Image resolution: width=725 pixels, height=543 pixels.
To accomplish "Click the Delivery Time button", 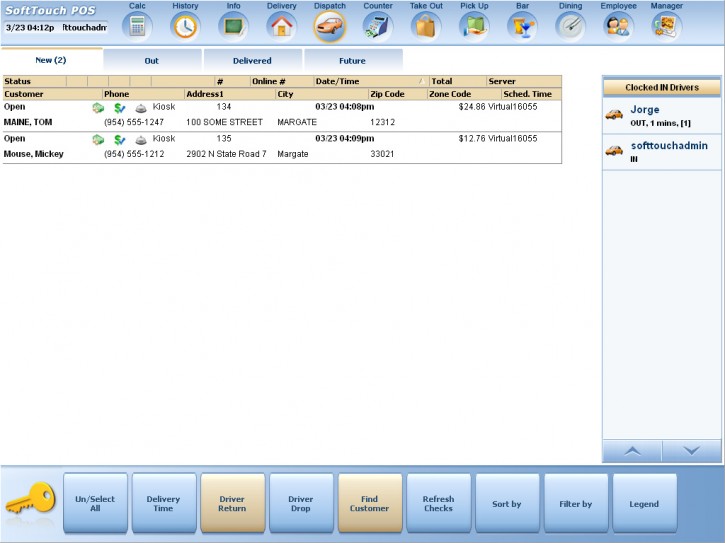I will click(164, 503).
